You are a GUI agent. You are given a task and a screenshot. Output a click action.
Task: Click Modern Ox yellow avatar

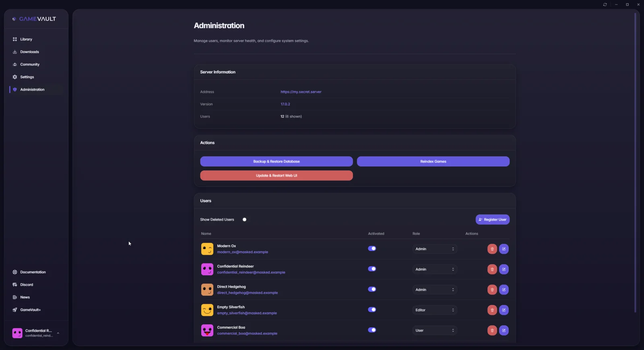207,249
